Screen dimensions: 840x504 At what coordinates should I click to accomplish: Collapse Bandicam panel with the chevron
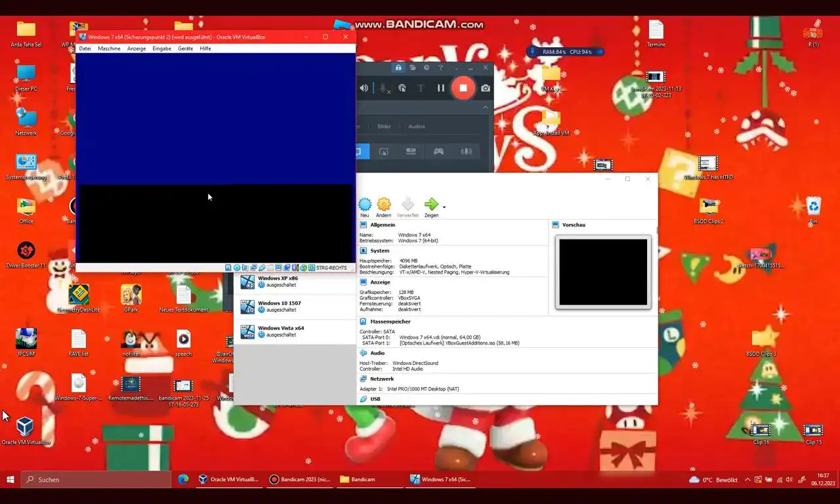tap(486, 107)
